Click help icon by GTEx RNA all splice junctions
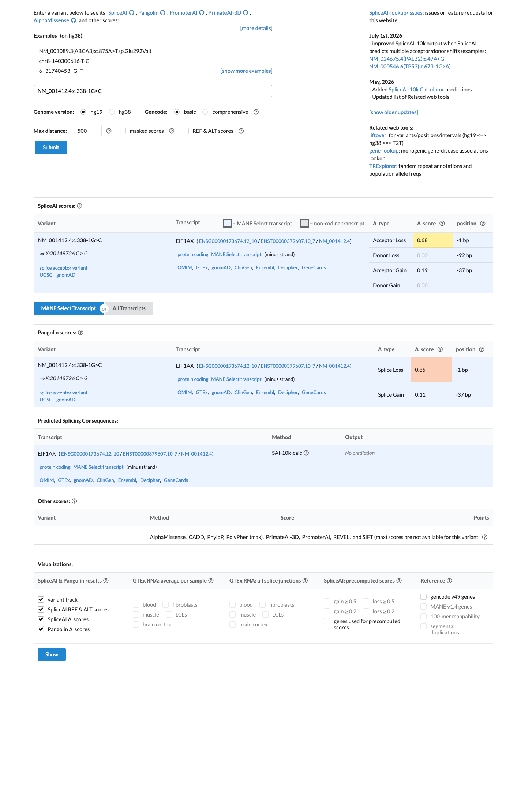 305,581
